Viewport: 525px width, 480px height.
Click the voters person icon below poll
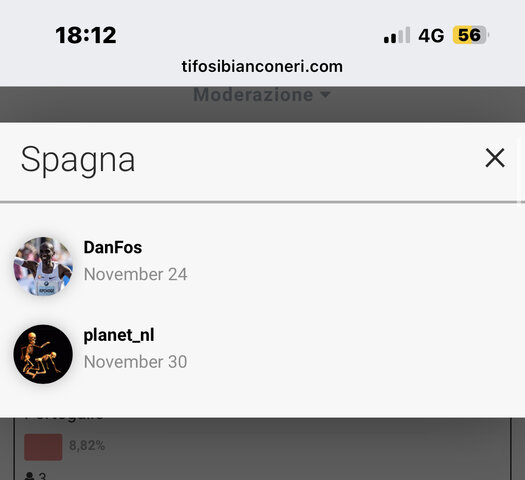pyautogui.click(x=29, y=476)
